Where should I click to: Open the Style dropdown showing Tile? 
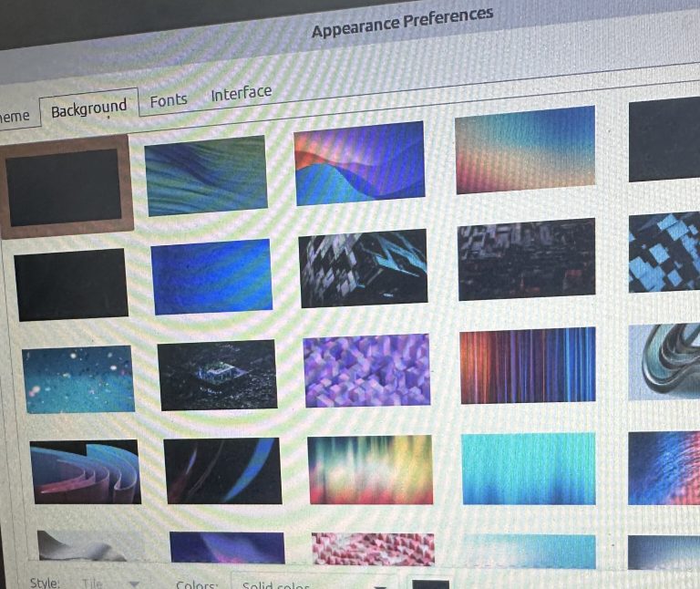click(109, 583)
